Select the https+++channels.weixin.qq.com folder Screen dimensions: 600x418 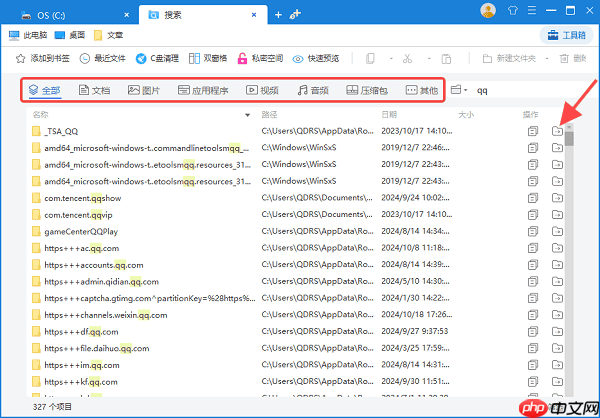(x=100, y=315)
